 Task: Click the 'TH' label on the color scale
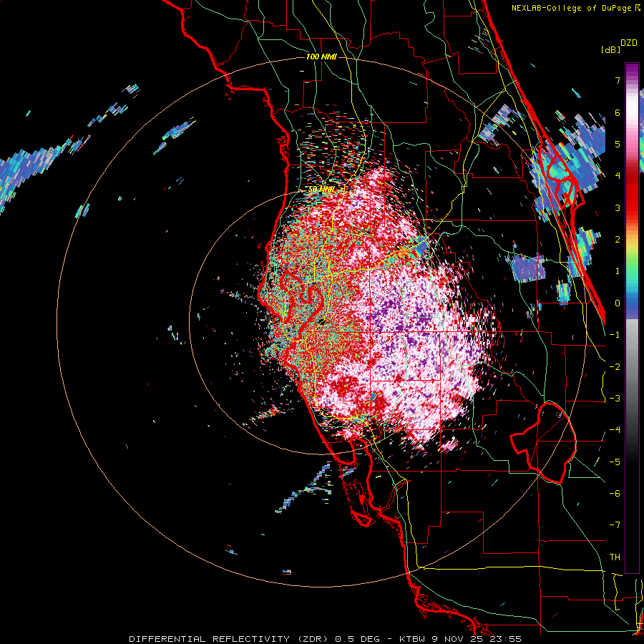(x=615, y=557)
